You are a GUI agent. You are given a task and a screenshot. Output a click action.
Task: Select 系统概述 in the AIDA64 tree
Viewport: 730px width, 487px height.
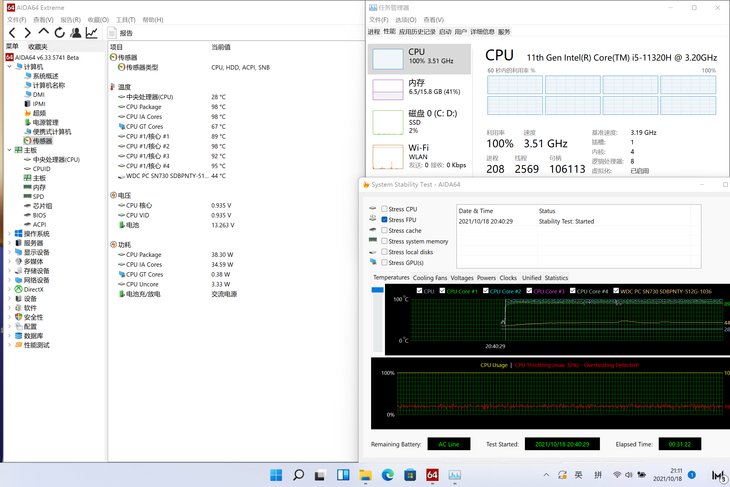(x=46, y=76)
